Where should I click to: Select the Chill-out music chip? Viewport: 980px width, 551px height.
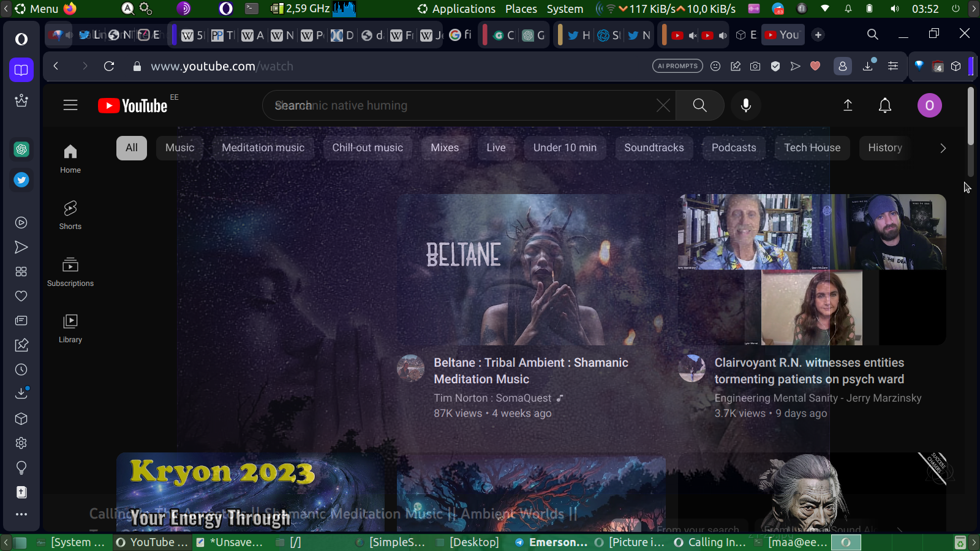367,148
